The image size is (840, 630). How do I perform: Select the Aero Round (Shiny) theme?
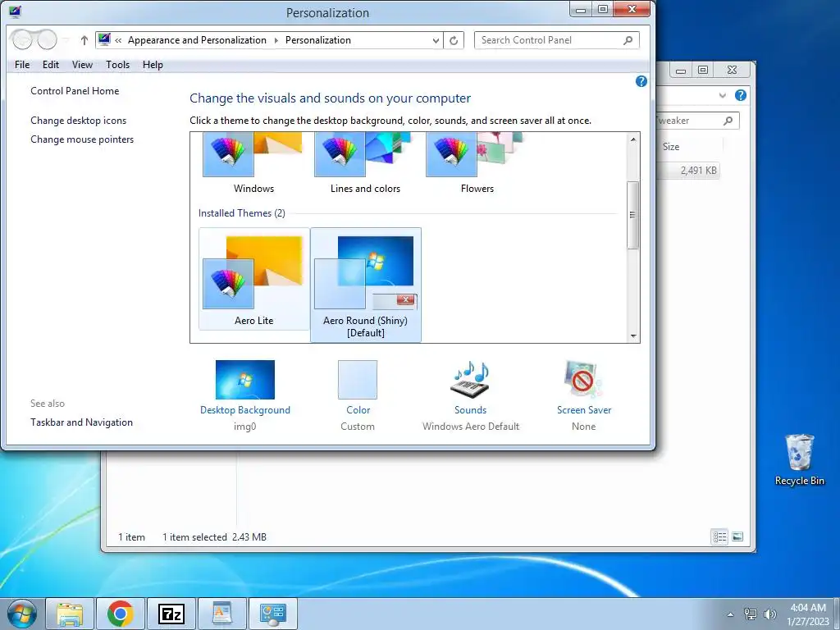(x=365, y=285)
